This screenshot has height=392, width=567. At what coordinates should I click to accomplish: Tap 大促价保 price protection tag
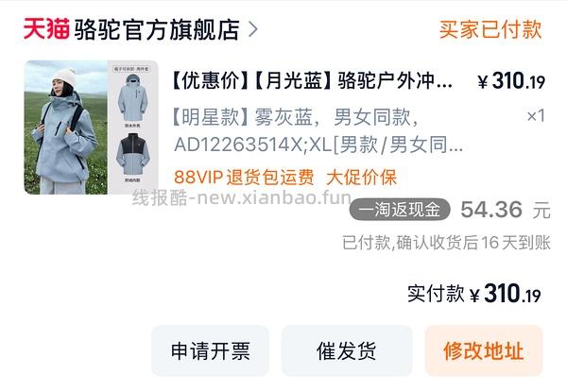(x=361, y=177)
